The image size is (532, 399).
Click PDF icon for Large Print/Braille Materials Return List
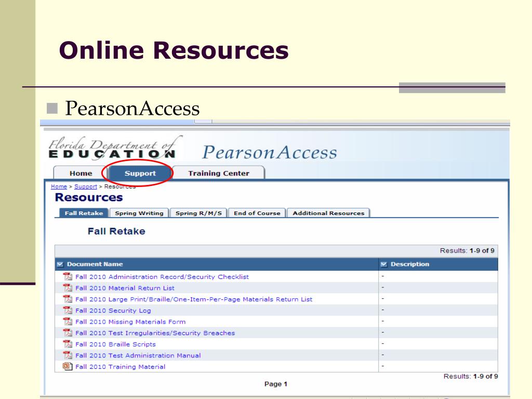point(68,299)
